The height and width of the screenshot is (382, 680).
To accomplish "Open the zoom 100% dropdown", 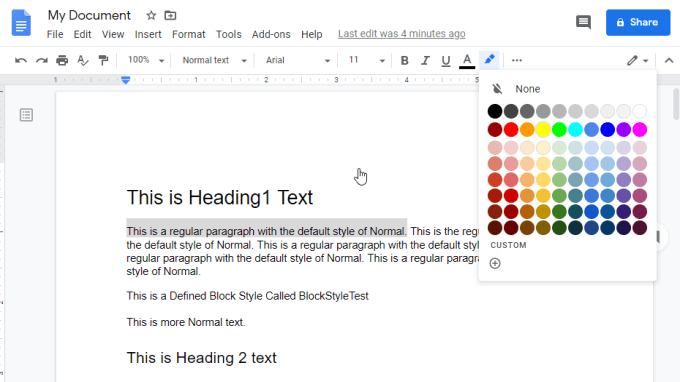I will point(145,60).
